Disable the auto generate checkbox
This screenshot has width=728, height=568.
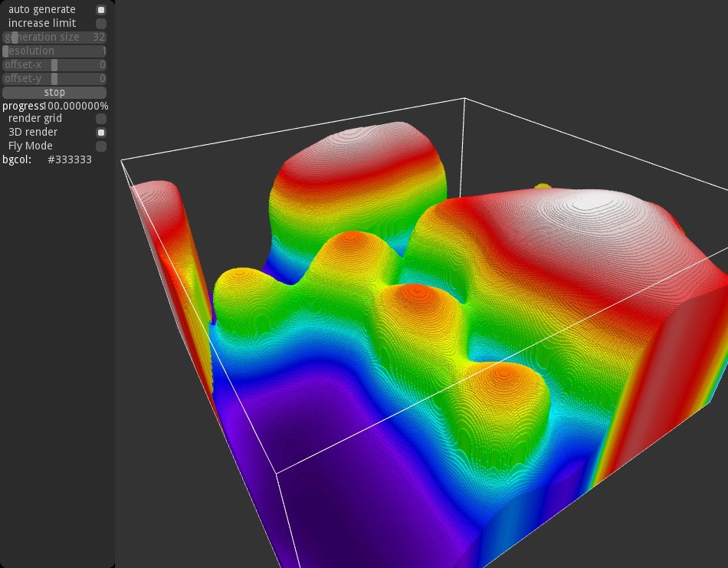[100, 10]
